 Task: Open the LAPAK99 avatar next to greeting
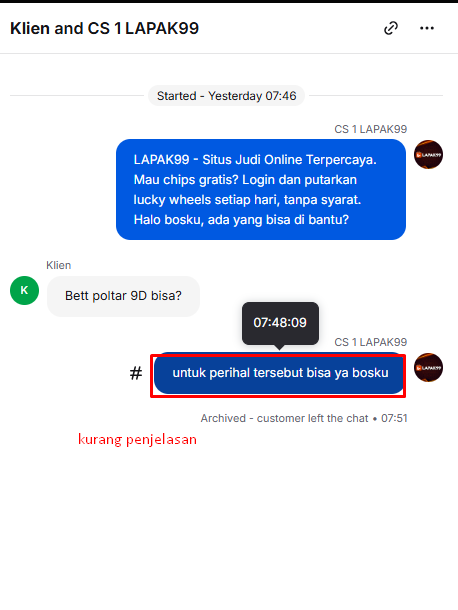(428, 154)
